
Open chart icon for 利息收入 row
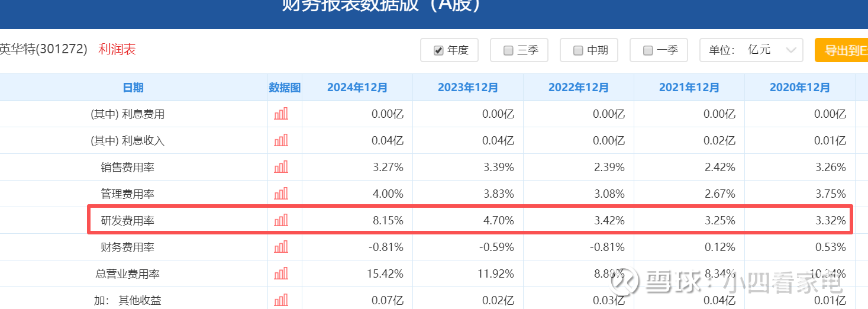[x=281, y=140]
